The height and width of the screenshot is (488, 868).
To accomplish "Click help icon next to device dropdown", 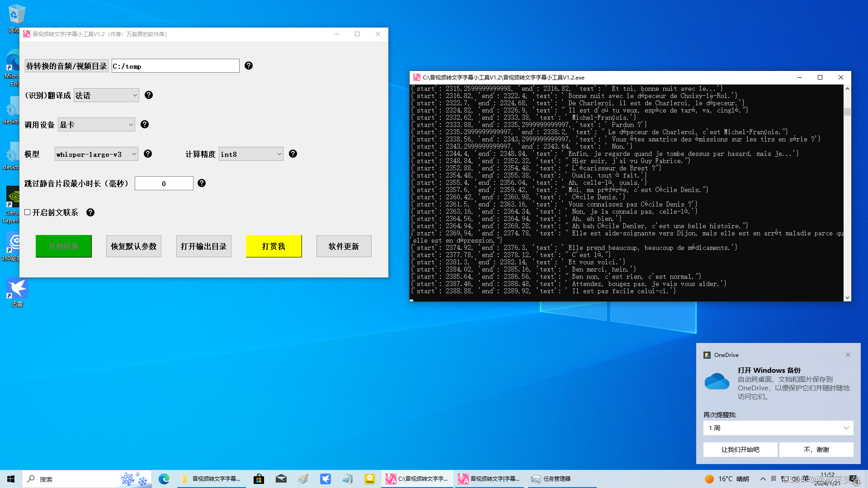I will (145, 125).
